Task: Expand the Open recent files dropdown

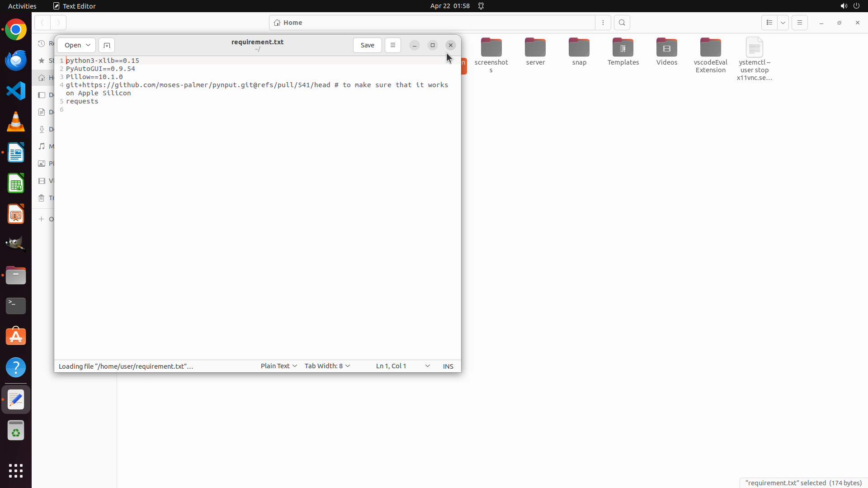Action: tap(88, 45)
